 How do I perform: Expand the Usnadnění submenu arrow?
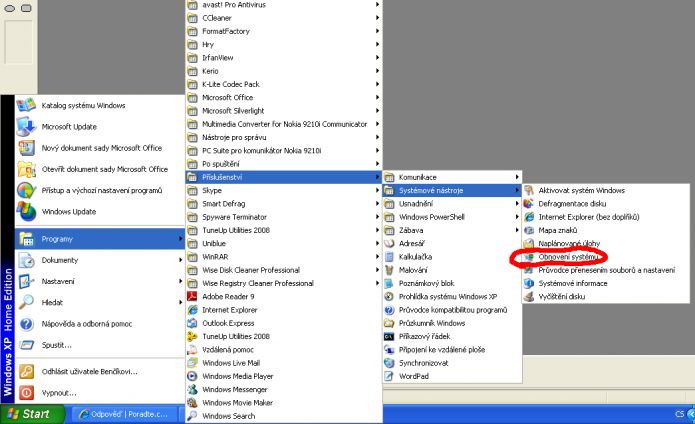(517, 203)
